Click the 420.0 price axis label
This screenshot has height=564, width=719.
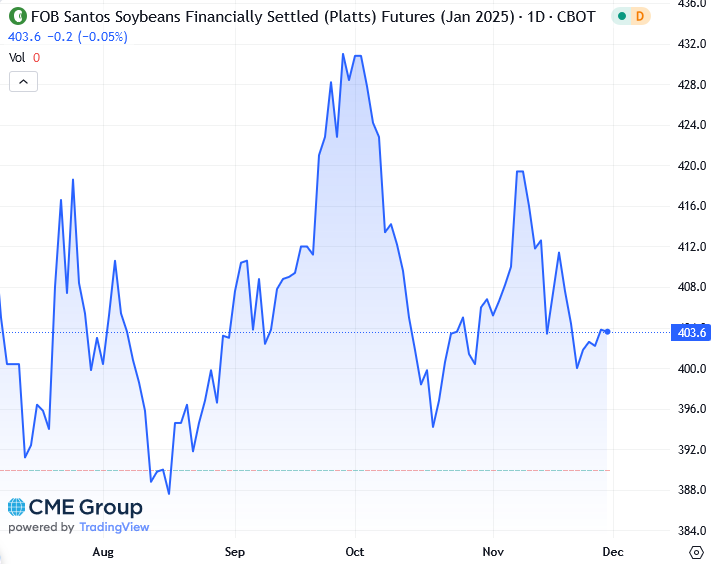[692, 166]
